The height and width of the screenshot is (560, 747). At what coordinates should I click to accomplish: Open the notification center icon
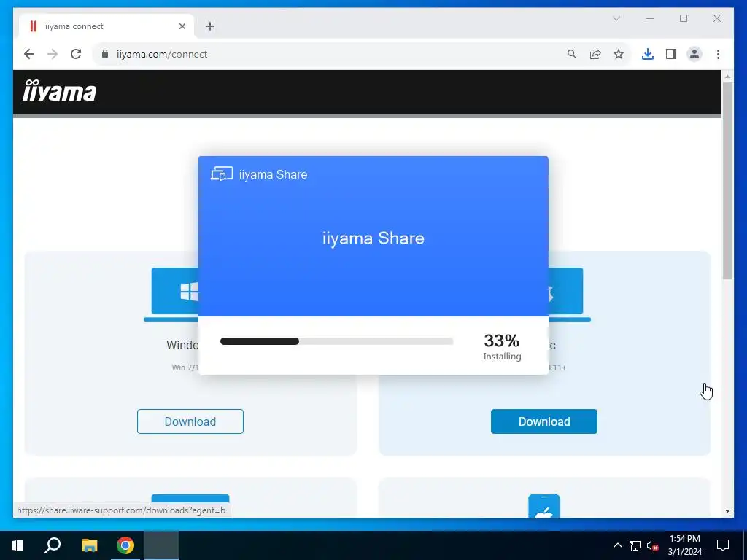(723, 545)
